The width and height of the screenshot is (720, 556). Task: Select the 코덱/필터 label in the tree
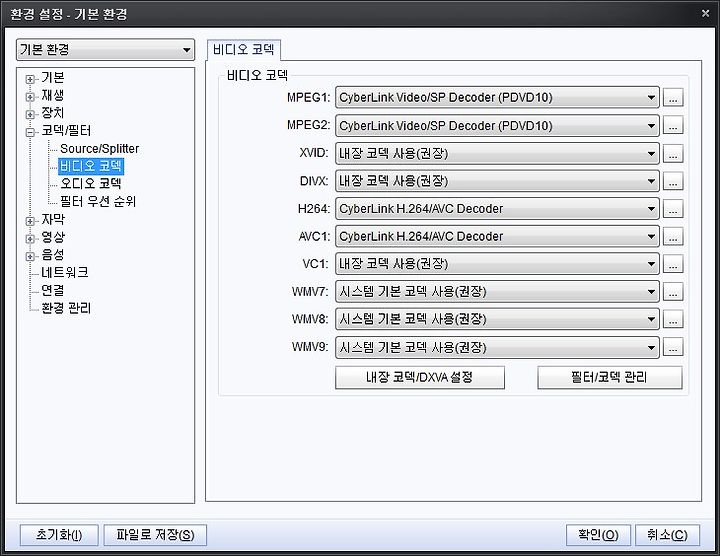point(66,131)
